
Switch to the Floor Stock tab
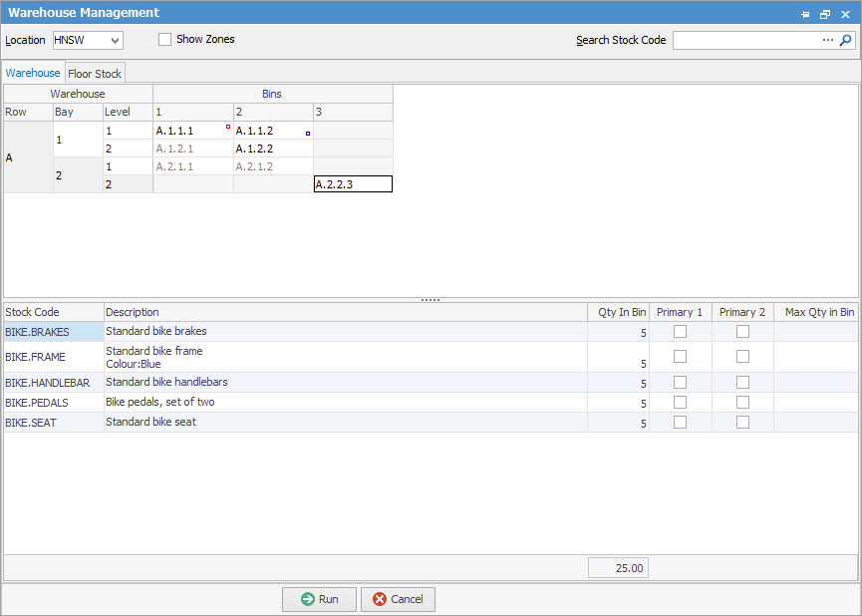tap(95, 74)
